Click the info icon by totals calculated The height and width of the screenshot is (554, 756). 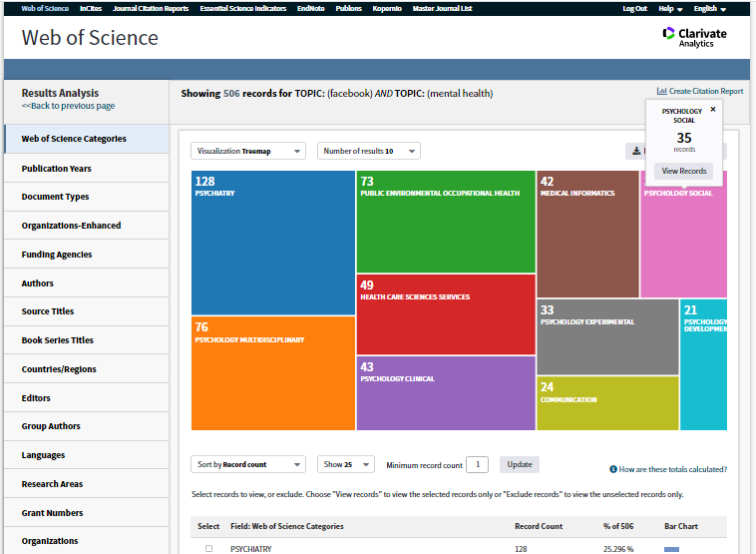(x=612, y=469)
